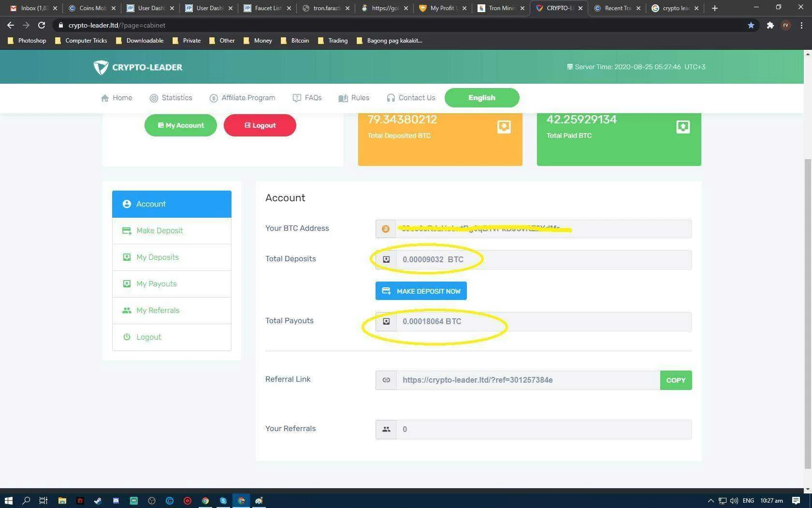Open the Private bookmark folder
The width and height of the screenshot is (812, 508).
(x=187, y=41)
